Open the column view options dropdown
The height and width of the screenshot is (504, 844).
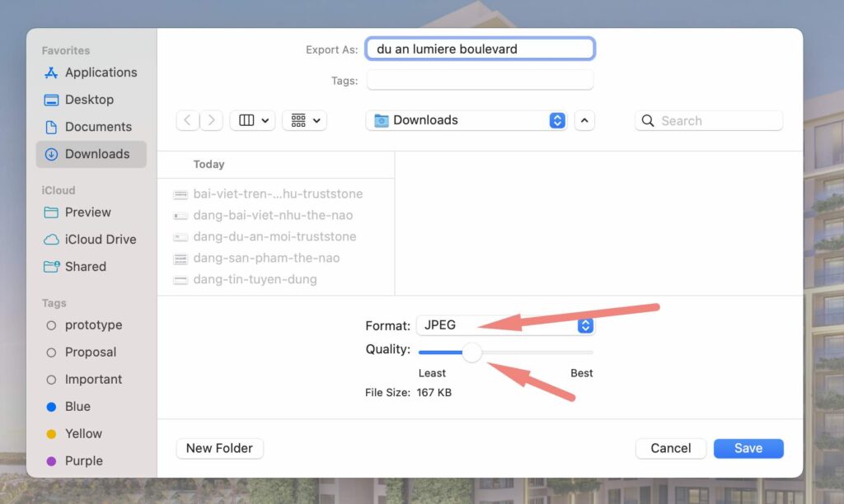[253, 120]
